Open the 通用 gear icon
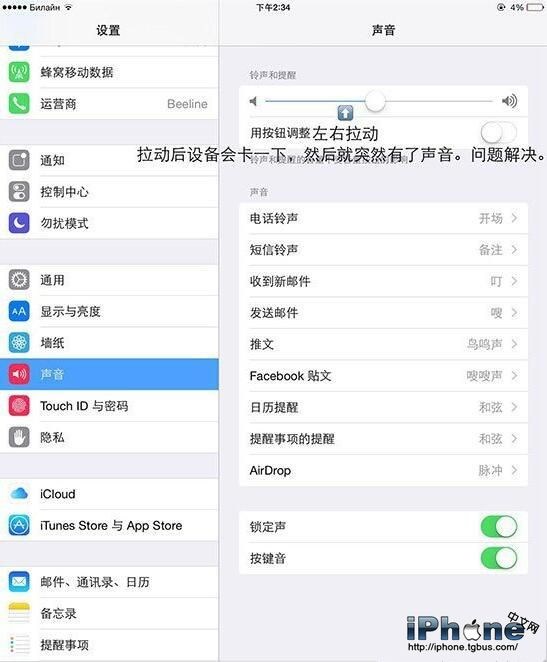 [19, 280]
